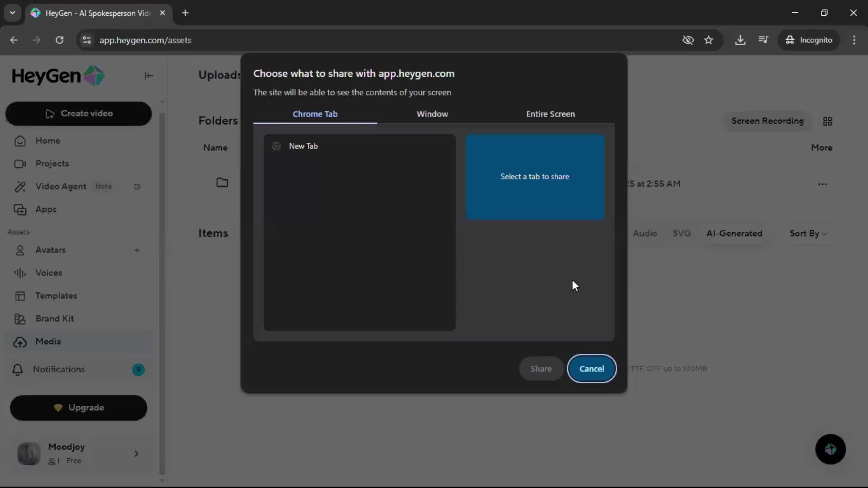Image resolution: width=868 pixels, height=488 pixels.
Task: Cancel the screen share dialog
Action: click(x=591, y=368)
